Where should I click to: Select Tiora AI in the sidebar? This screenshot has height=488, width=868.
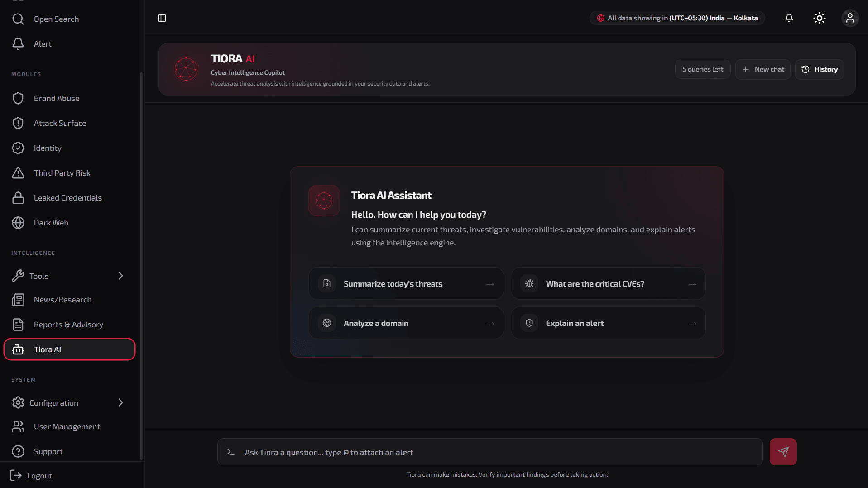[x=69, y=349]
